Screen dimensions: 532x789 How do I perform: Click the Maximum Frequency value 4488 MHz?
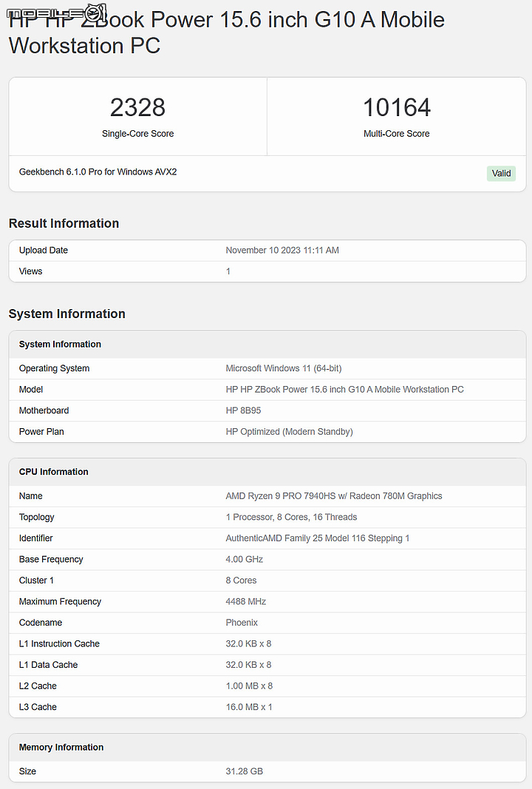(245, 602)
